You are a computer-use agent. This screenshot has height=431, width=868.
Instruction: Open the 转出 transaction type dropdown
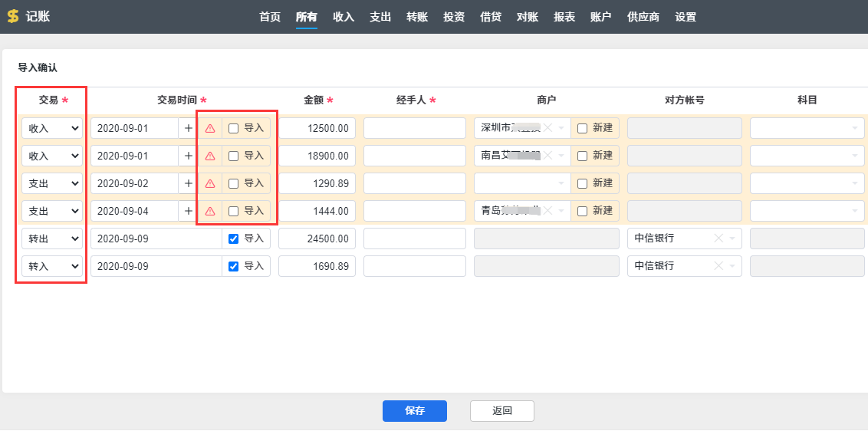click(x=52, y=239)
